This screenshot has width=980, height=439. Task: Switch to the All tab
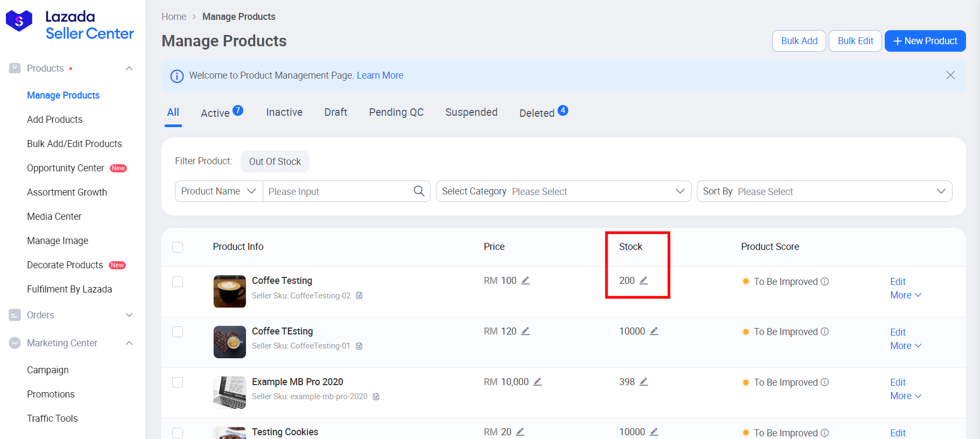173,112
